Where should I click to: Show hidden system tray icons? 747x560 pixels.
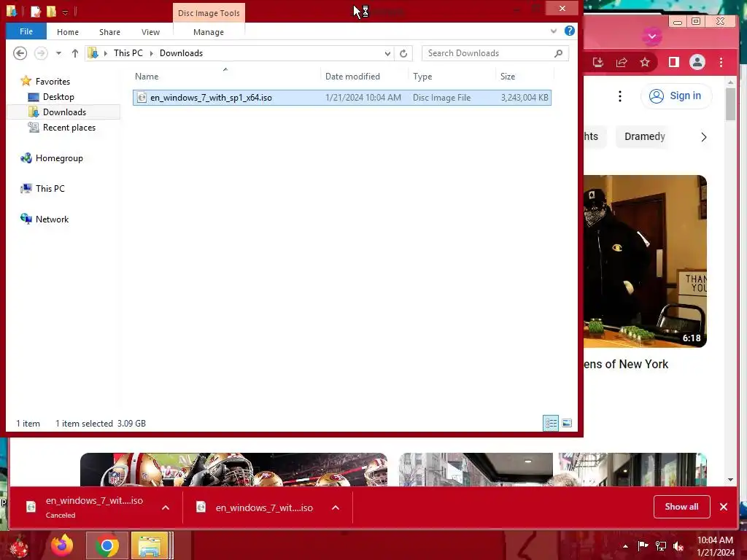pyautogui.click(x=625, y=545)
